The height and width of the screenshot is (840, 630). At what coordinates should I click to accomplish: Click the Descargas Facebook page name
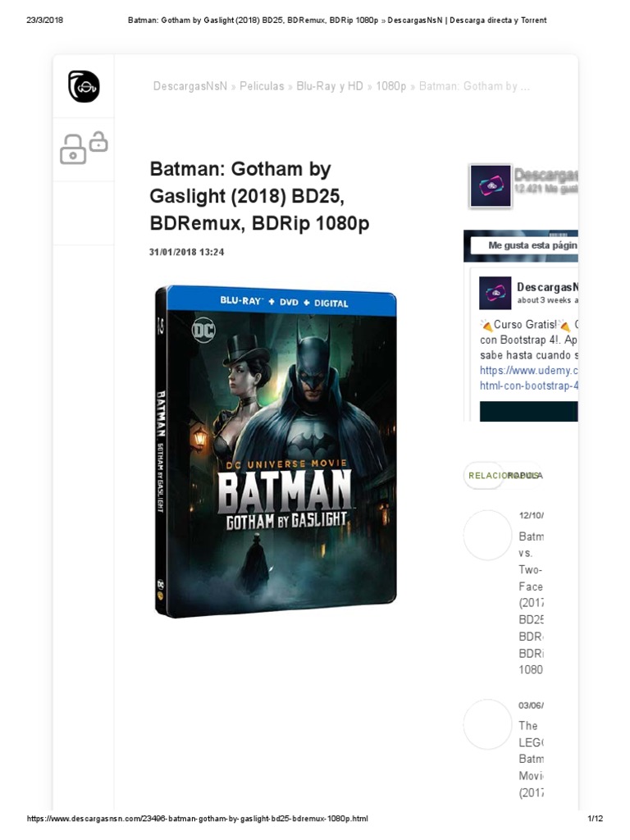click(546, 175)
